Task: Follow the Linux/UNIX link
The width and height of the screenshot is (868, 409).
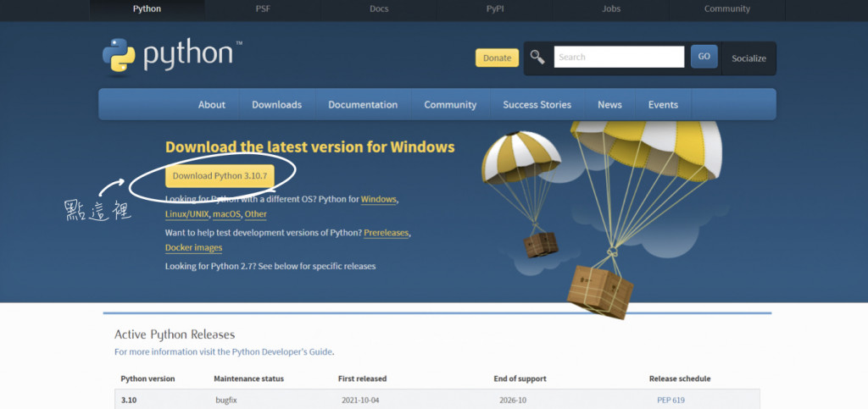Action: 186,214
